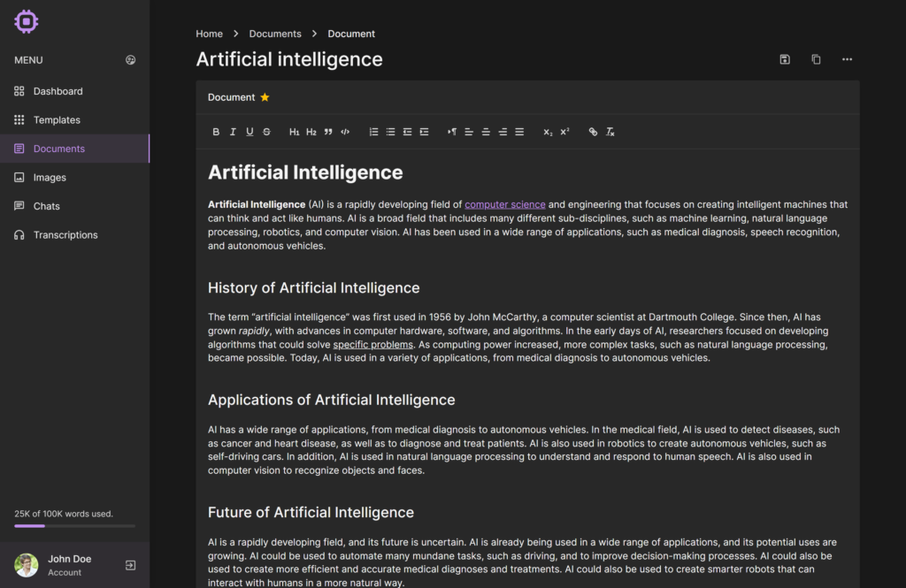Clear text formatting in the editor toolbar

point(610,132)
